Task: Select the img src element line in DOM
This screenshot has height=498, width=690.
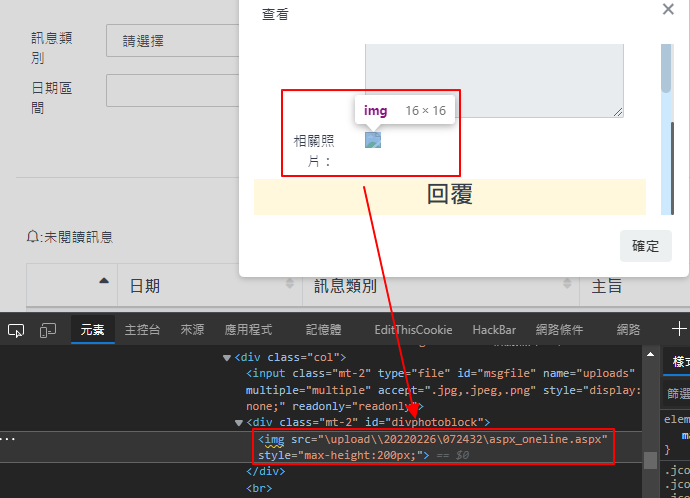Action: 433,447
